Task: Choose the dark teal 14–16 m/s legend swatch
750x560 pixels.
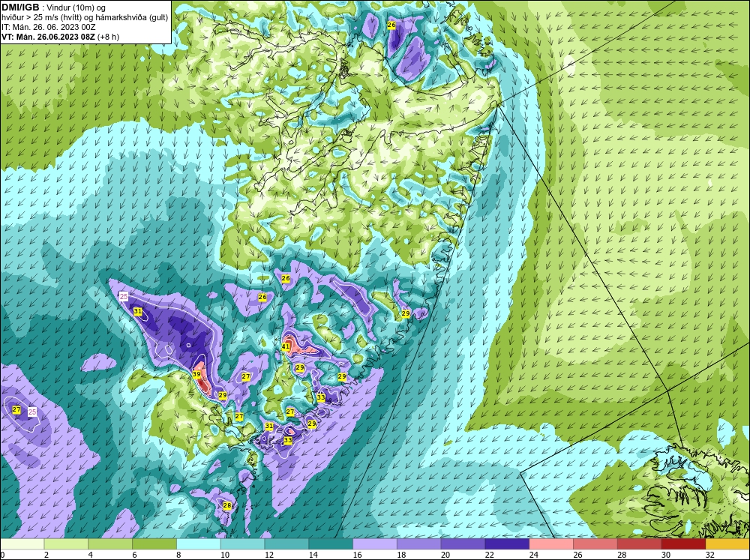Action: click(331, 544)
